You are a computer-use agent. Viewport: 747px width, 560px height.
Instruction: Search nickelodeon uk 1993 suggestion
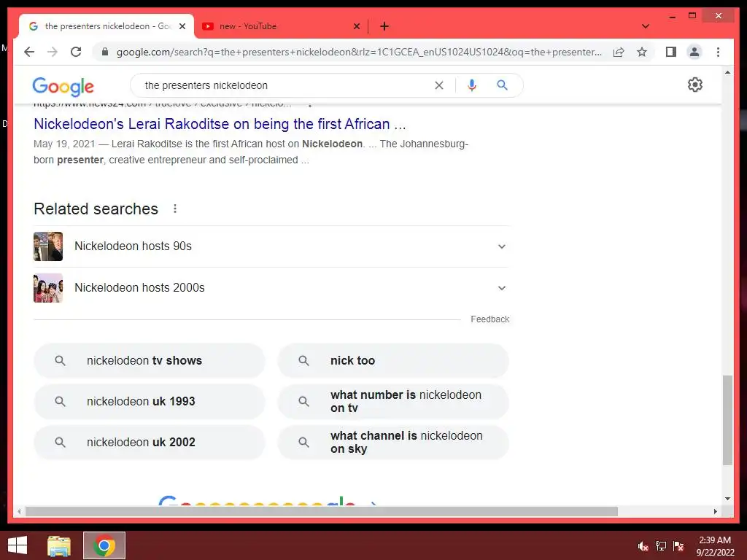149,402
